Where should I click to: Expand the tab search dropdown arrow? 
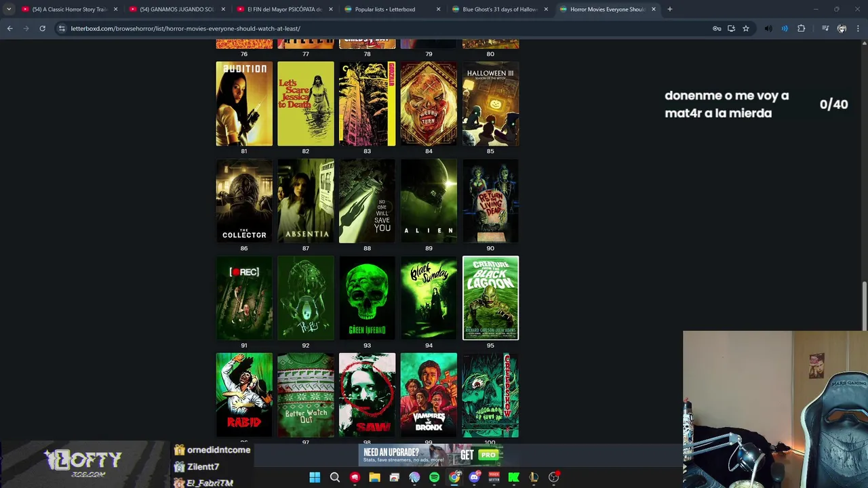pyautogui.click(x=9, y=9)
